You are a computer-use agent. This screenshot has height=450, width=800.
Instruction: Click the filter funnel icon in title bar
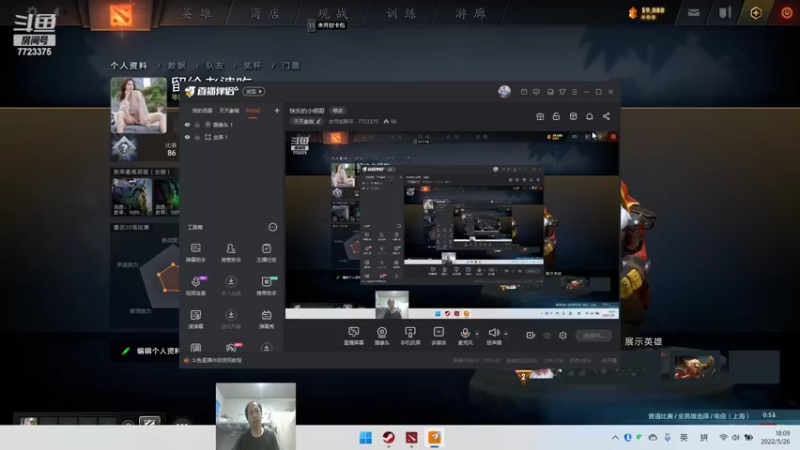coord(562,92)
